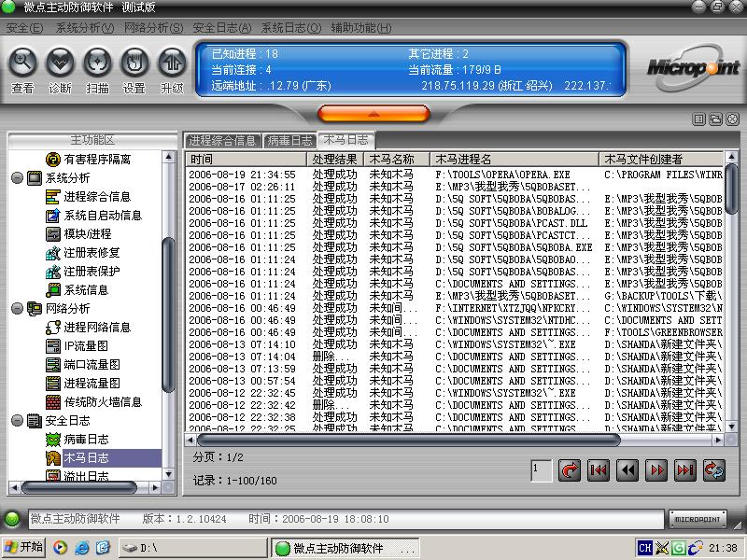Click the third round icon above table

point(733,119)
